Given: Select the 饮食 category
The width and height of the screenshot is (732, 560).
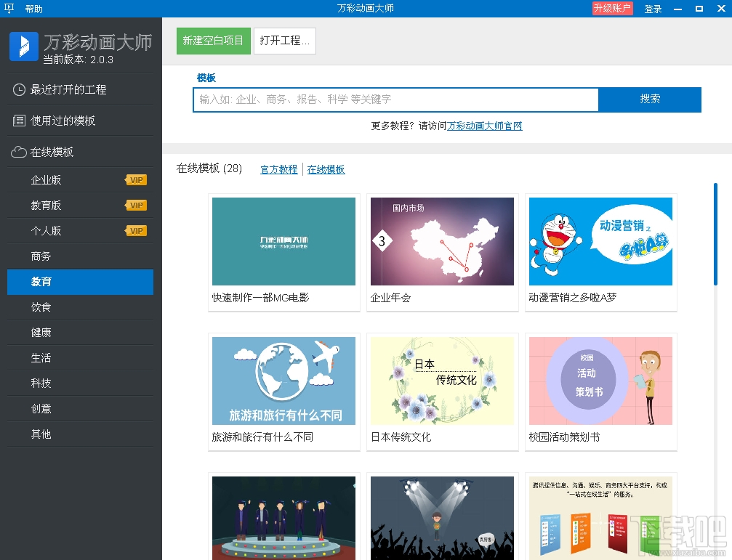Looking at the screenshot, I should tap(80, 307).
